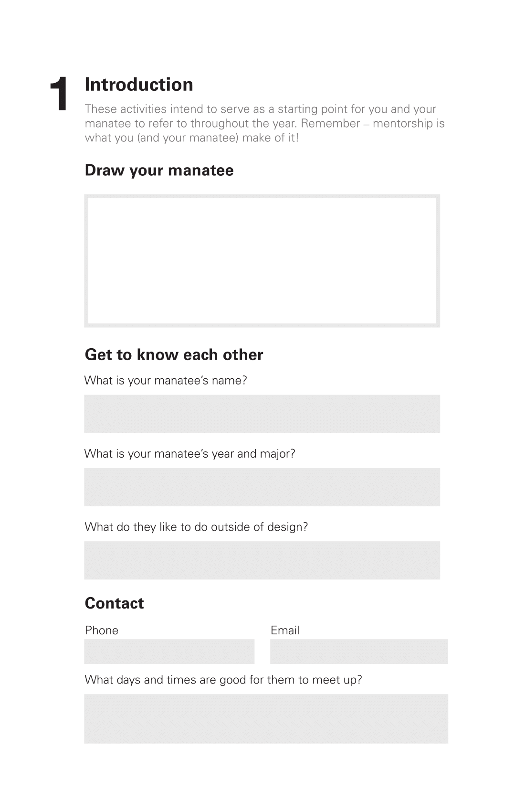Viewport: 525px width, 812px height.
Task: Click the Email label
Action: (285, 630)
